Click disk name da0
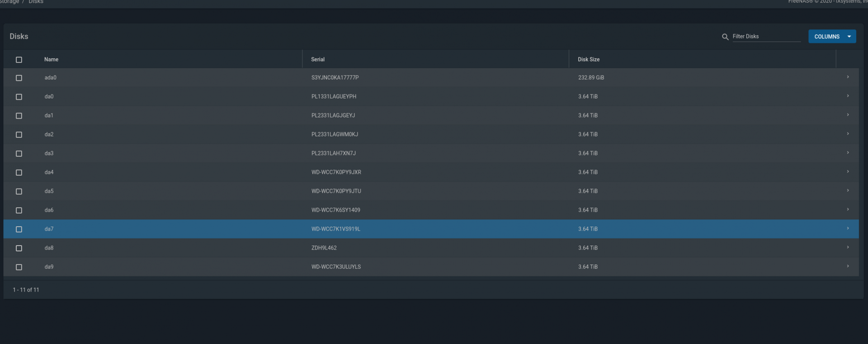 click(49, 97)
